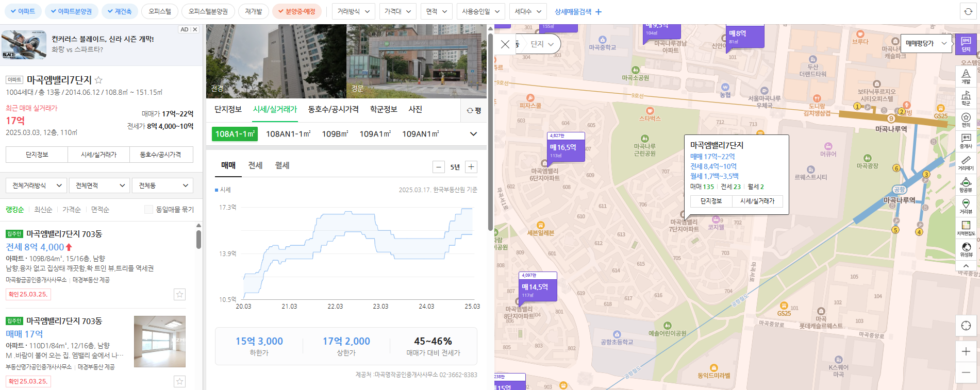The image size is (980, 390).
Task: Activate the 거리재기 distance measuring tool
Action: pyautogui.click(x=966, y=163)
